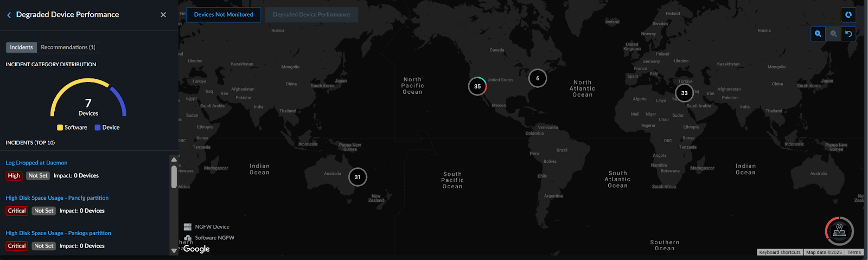The height and width of the screenshot is (260, 868).
Task: Click the blue Device legend swatch
Action: pyautogui.click(x=98, y=128)
